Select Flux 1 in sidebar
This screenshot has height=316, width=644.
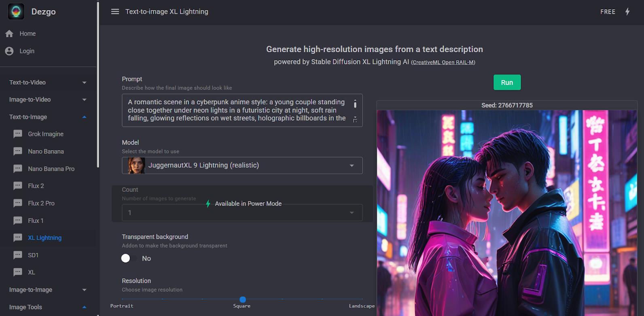click(x=36, y=221)
